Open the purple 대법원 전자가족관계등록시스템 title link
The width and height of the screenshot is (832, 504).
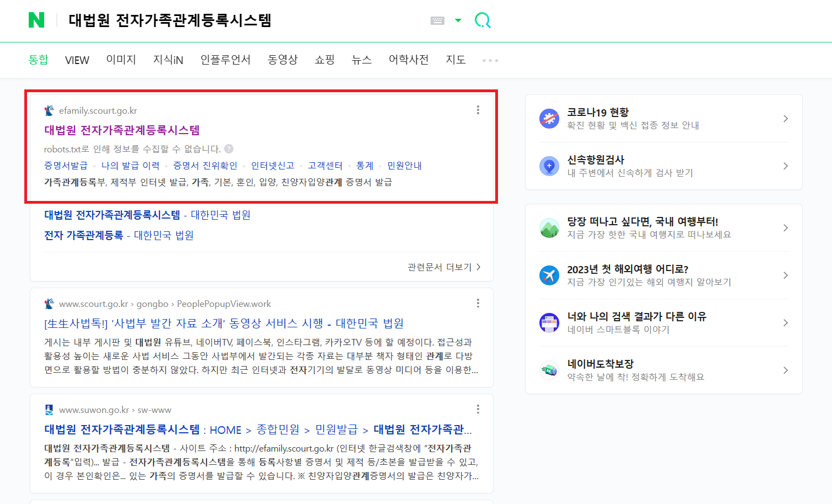[122, 130]
